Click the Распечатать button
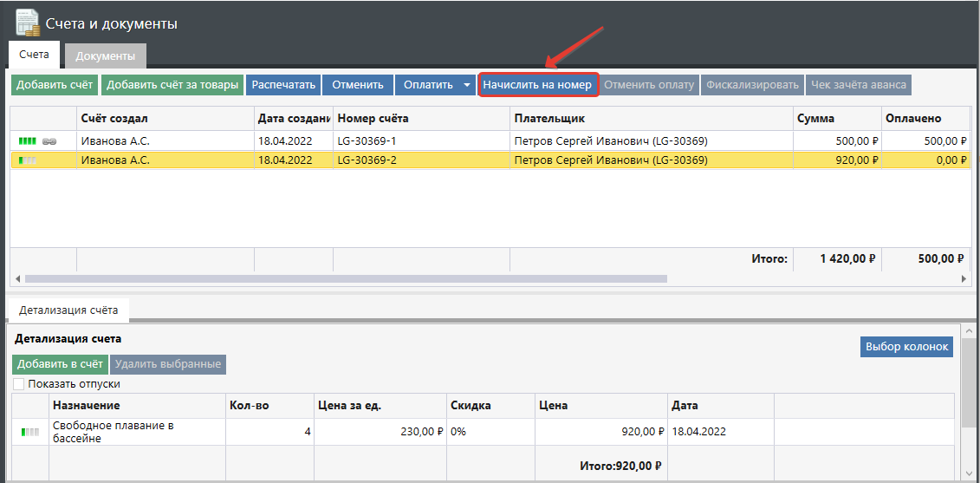Image resolution: width=980 pixels, height=483 pixels. (x=283, y=85)
